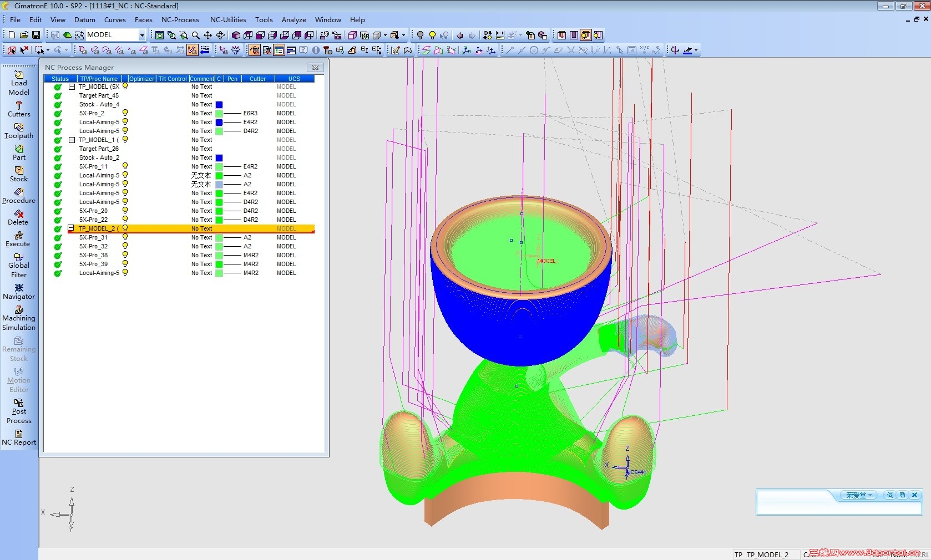
Task: Collapse the TP_MODEL_1 toolpath tree
Action: tap(72, 140)
